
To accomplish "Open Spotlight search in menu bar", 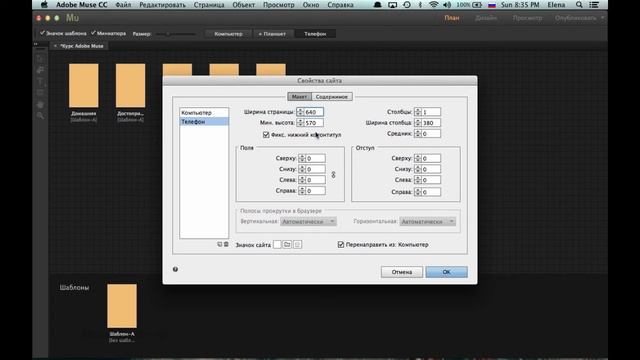I will coord(579,5).
